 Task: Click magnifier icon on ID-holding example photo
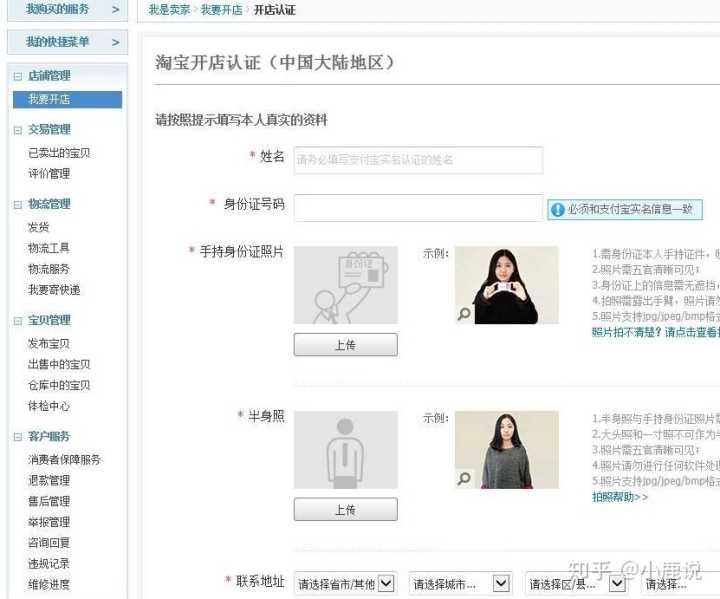point(464,314)
